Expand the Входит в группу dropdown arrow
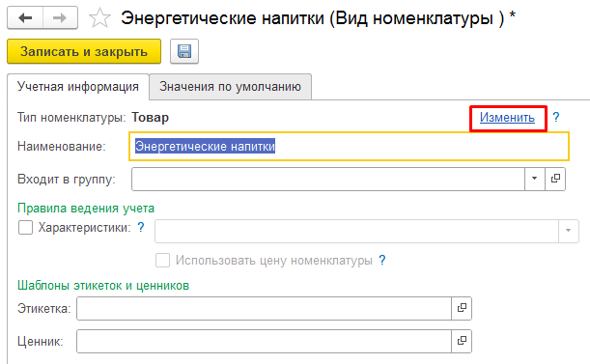 (535, 179)
